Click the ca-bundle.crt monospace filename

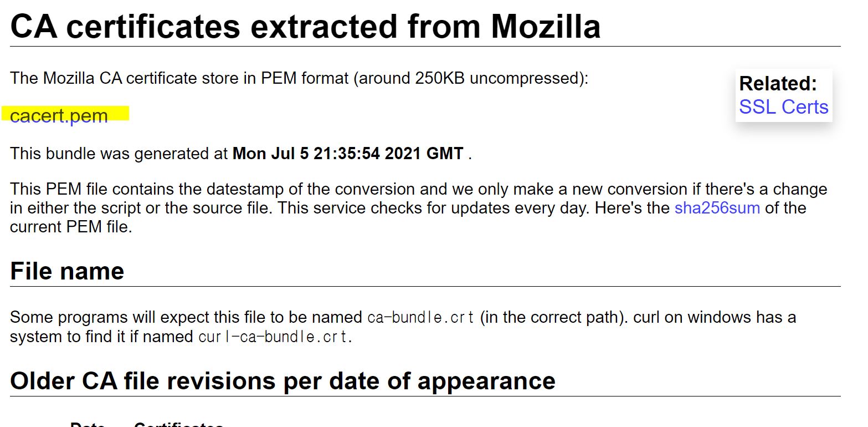(422, 318)
